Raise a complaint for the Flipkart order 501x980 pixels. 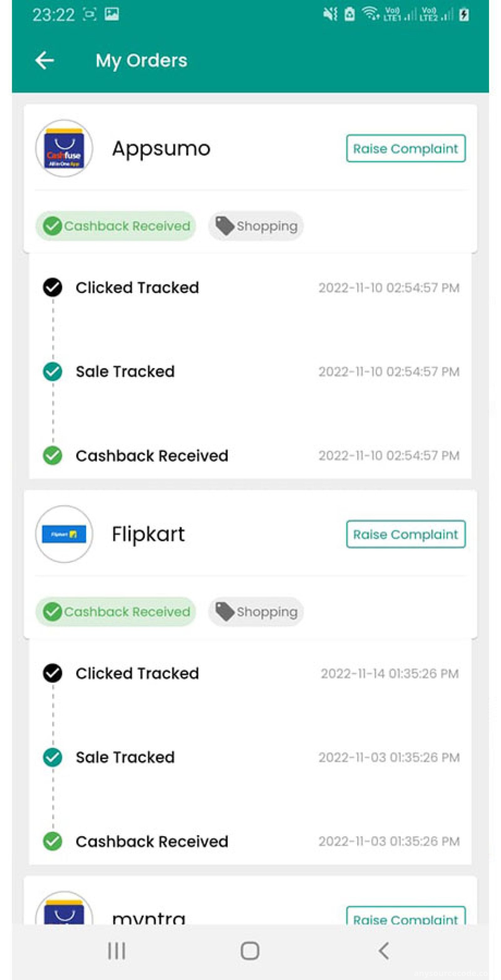point(406,534)
